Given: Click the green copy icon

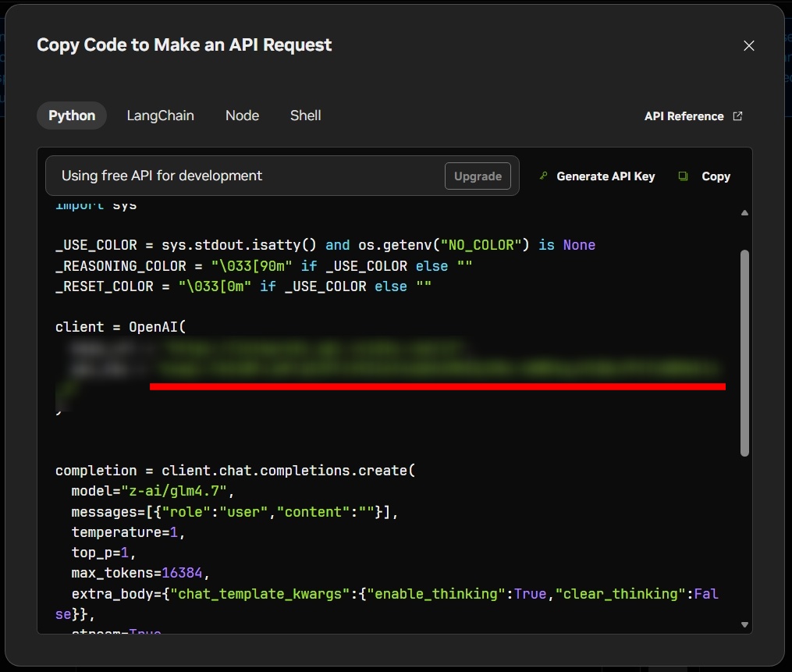Looking at the screenshot, I should 683,176.
